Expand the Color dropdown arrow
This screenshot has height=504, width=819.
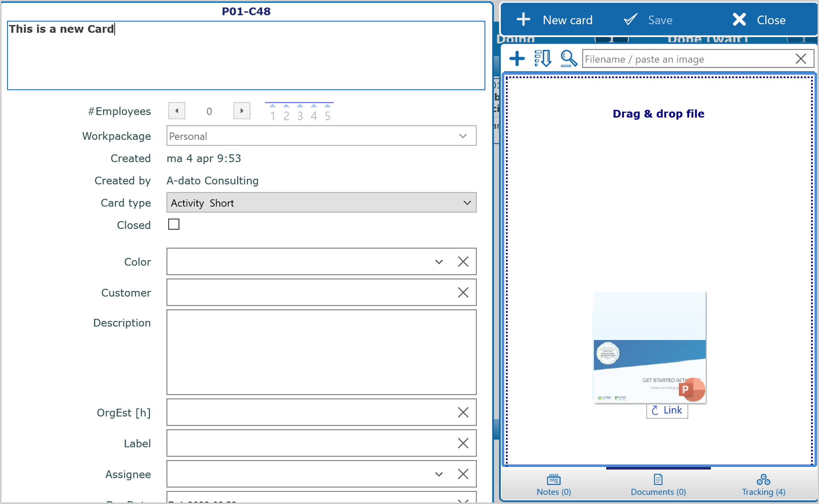click(x=439, y=262)
